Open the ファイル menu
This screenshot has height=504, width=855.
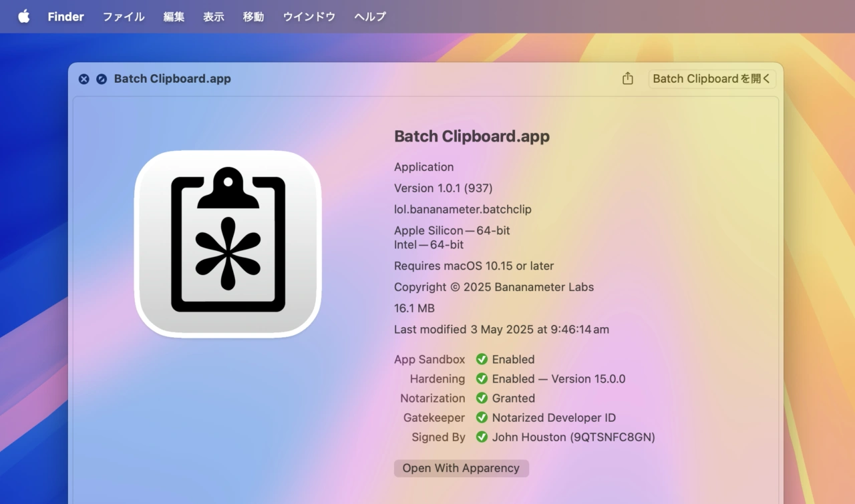pyautogui.click(x=124, y=17)
